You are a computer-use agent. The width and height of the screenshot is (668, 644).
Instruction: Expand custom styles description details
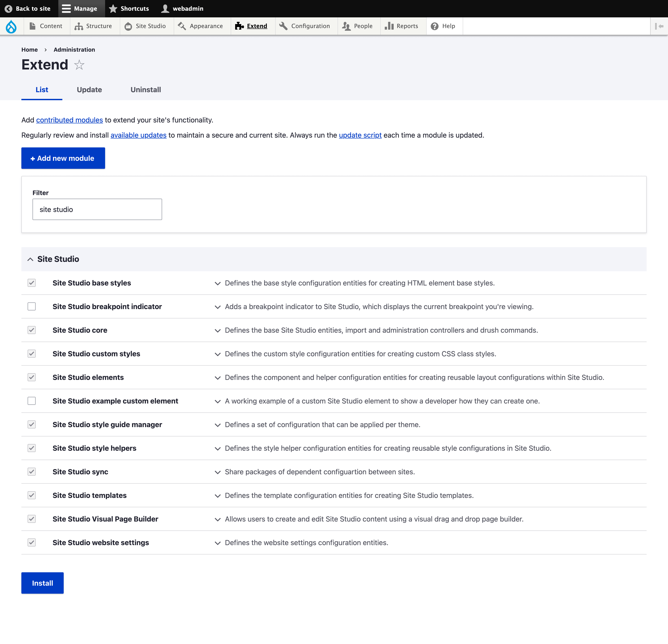218,355
